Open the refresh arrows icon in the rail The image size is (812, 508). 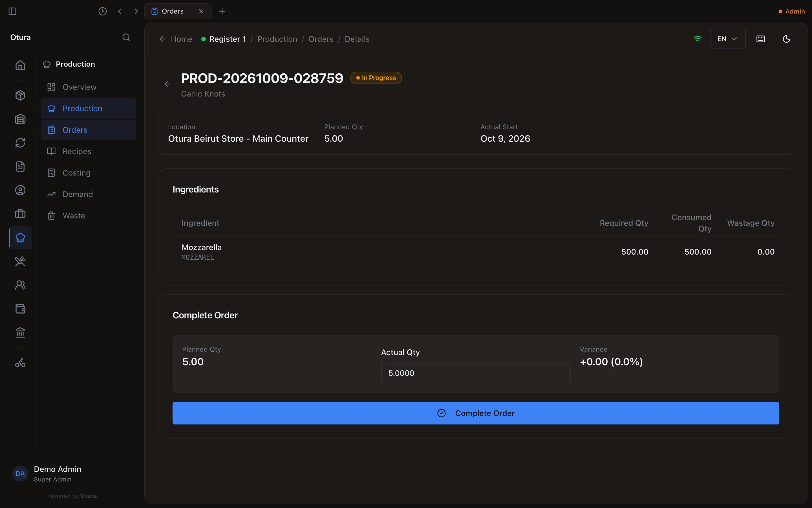pos(20,143)
